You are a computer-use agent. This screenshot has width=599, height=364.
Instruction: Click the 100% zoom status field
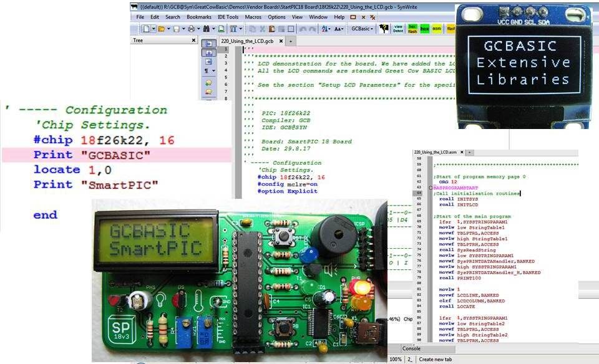coord(396,360)
